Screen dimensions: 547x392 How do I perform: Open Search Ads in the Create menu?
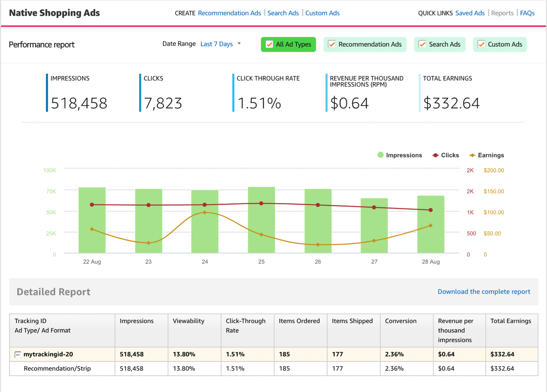(x=283, y=13)
